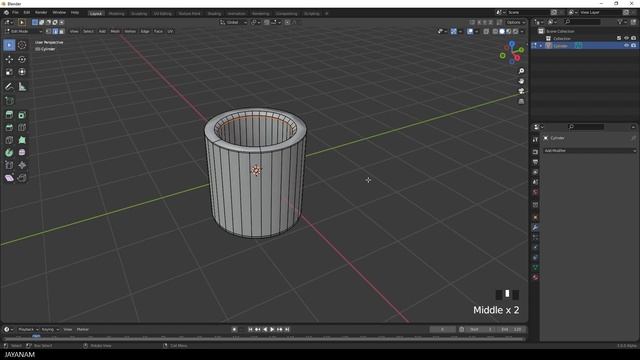Activate the Spin tool
Viewport: 640px width, 360px height.
click(x=9, y=153)
